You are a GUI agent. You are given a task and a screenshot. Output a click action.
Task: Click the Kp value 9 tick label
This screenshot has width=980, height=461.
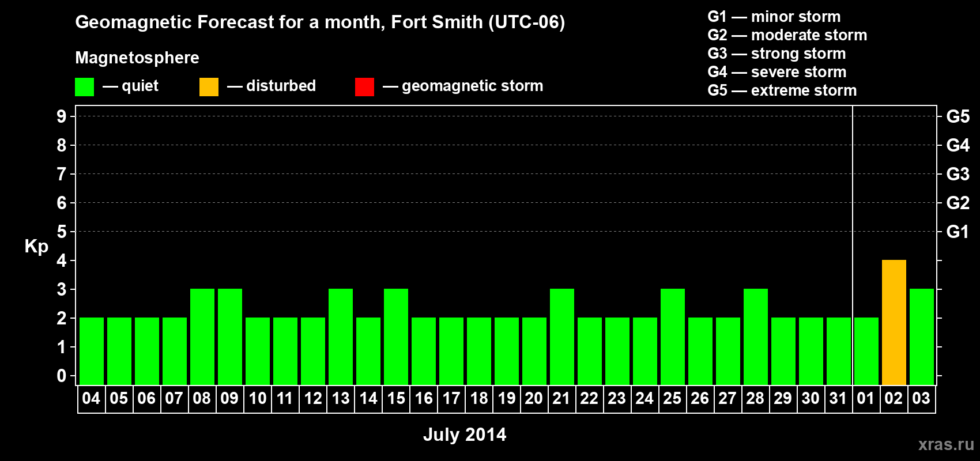pyautogui.click(x=62, y=116)
